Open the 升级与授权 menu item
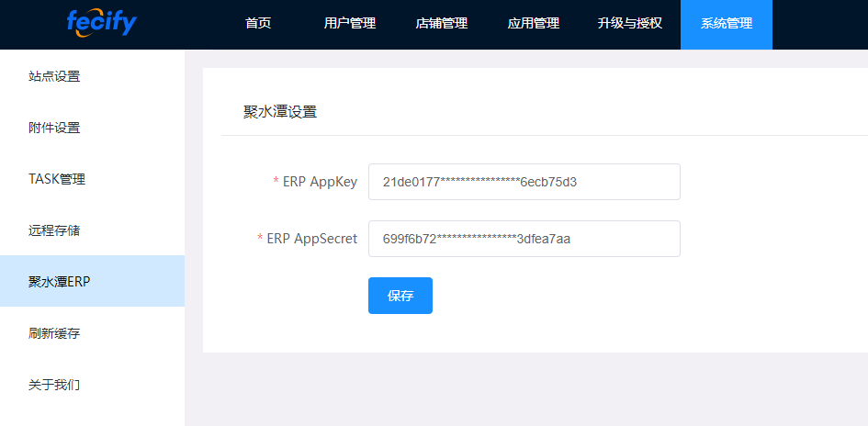The height and width of the screenshot is (426, 868). click(630, 24)
